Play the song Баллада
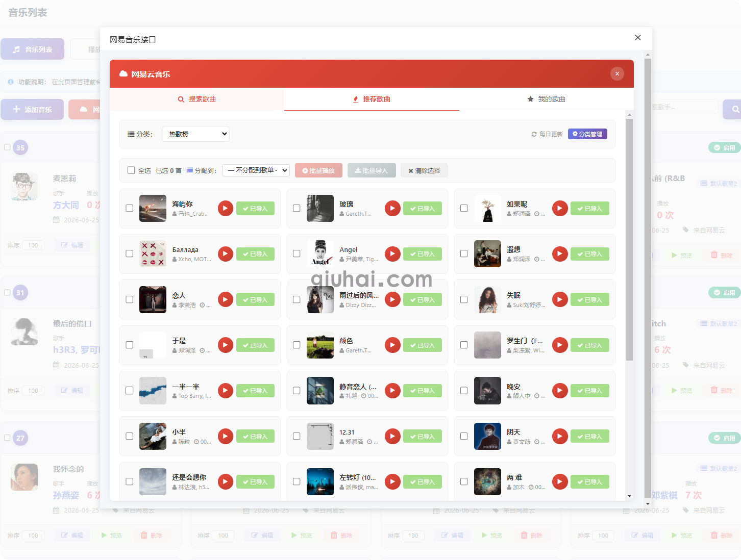Screen dimensions: 741x560 (225, 254)
